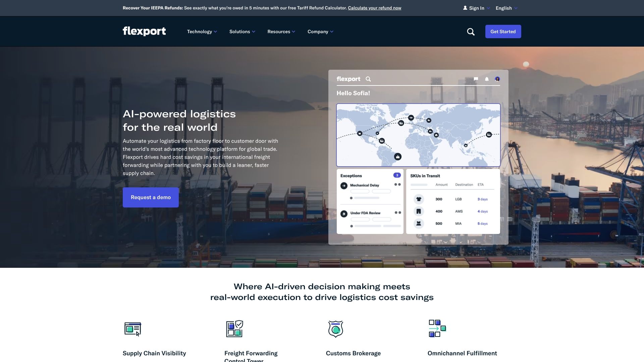Screen dimensions: 644x362
Task: Click the Omnichannel Fulfillment icon
Action: [437, 328]
